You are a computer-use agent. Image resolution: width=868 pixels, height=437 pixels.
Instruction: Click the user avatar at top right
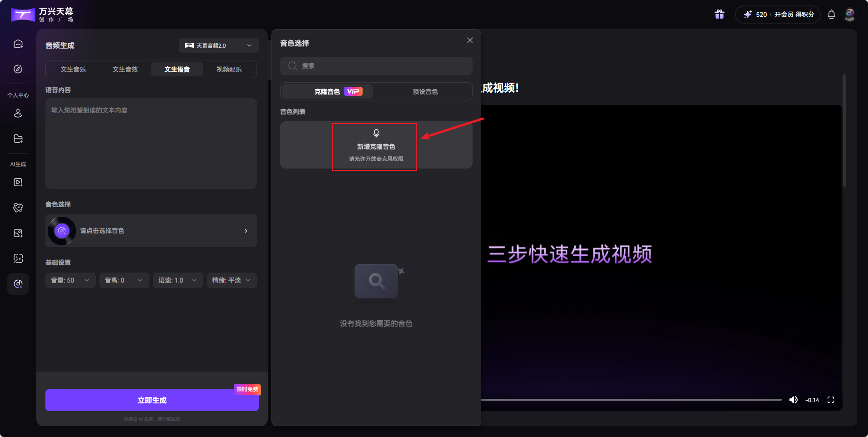(850, 14)
